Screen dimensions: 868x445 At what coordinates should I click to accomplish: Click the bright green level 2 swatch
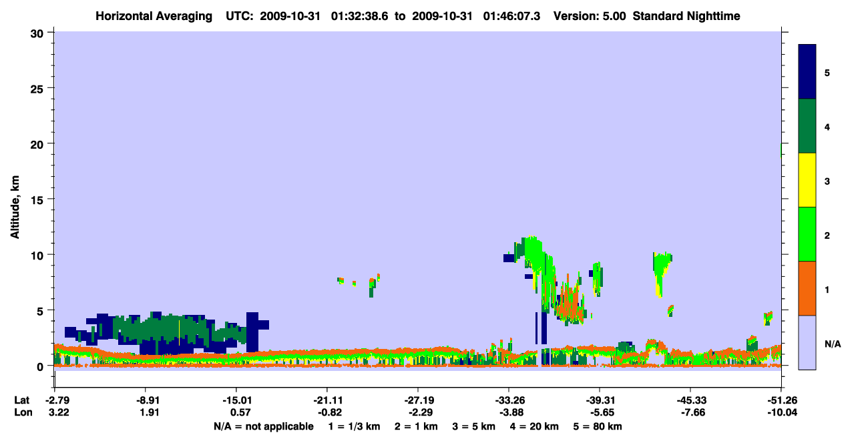coord(807,234)
